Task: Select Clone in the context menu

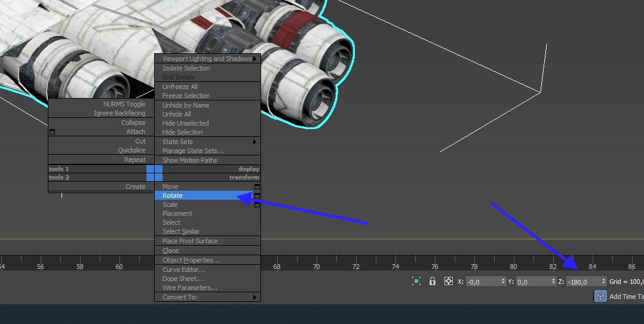Action: [171, 250]
